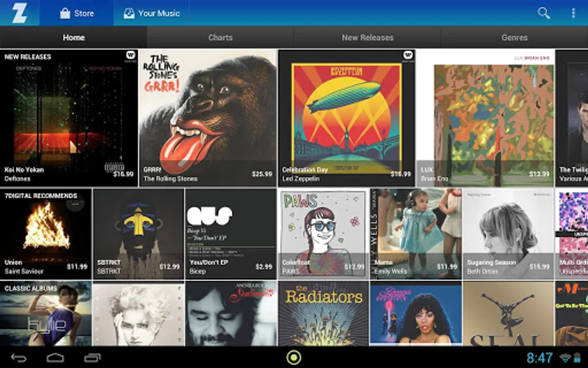This screenshot has width=588, height=368.
Task: Switch to the Charts tab
Action: pos(220,38)
